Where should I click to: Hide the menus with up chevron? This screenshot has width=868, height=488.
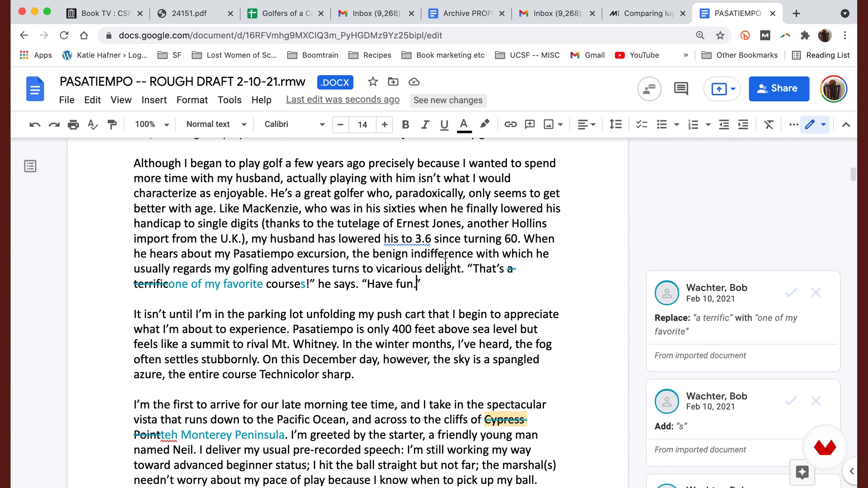(846, 125)
